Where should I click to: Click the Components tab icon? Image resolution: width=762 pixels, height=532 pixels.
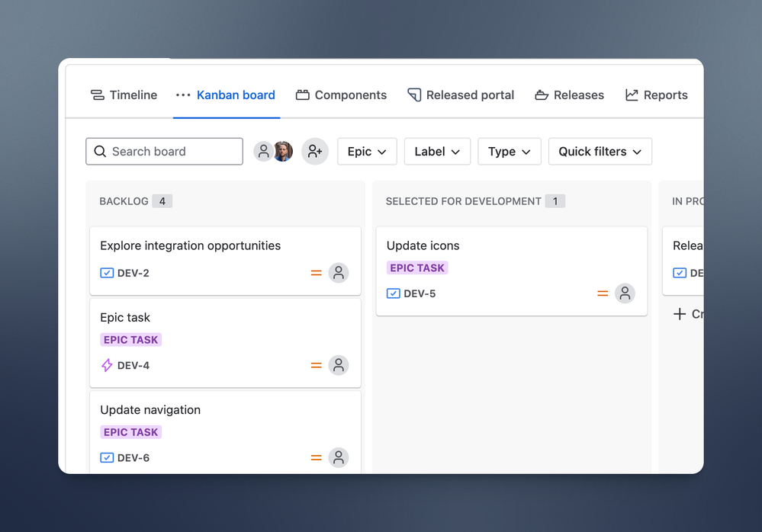click(x=302, y=95)
